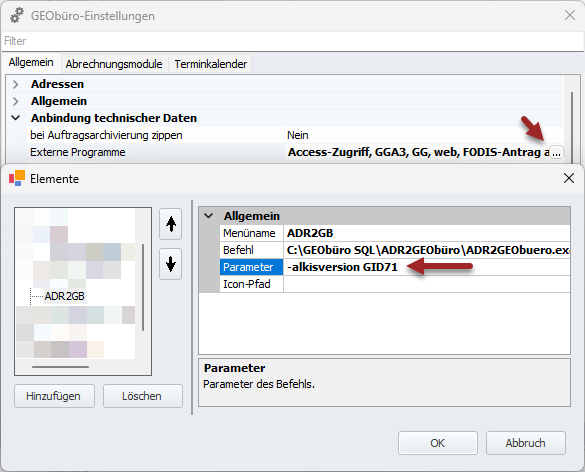This screenshot has width=585, height=472.
Task: Close the Elemente dialog
Action: point(569,178)
